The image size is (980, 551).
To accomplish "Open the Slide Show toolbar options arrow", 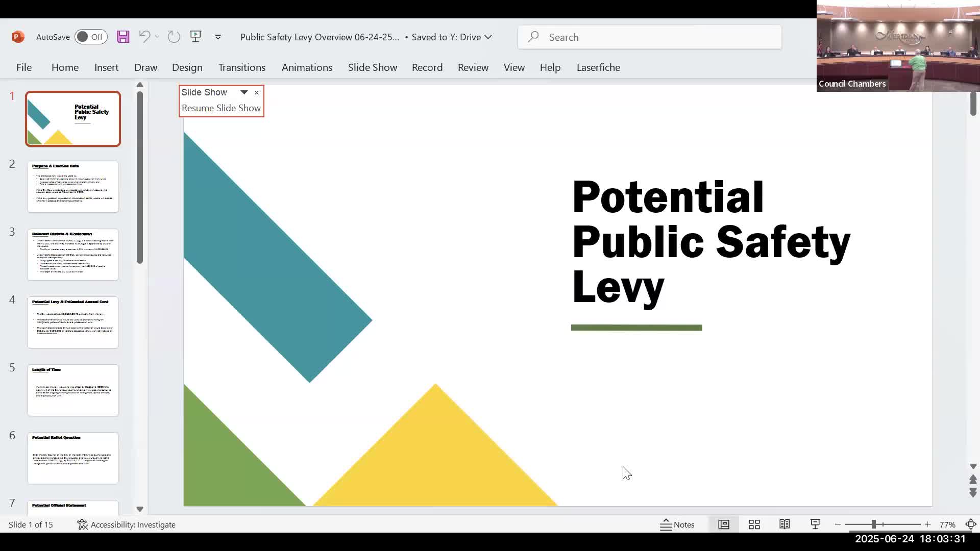I will click(x=244, y=92).
